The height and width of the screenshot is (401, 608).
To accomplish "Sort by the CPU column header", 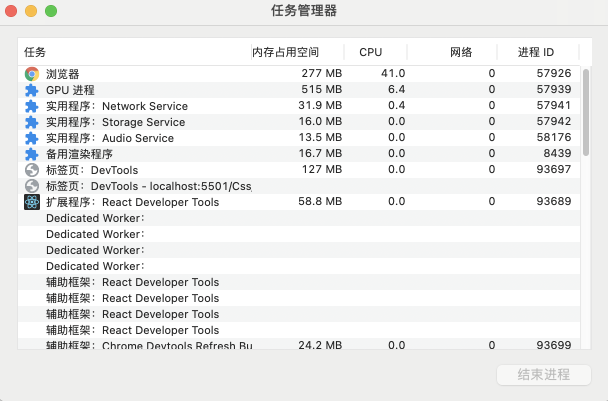I will pyautogui.click(x=375, y=52).
